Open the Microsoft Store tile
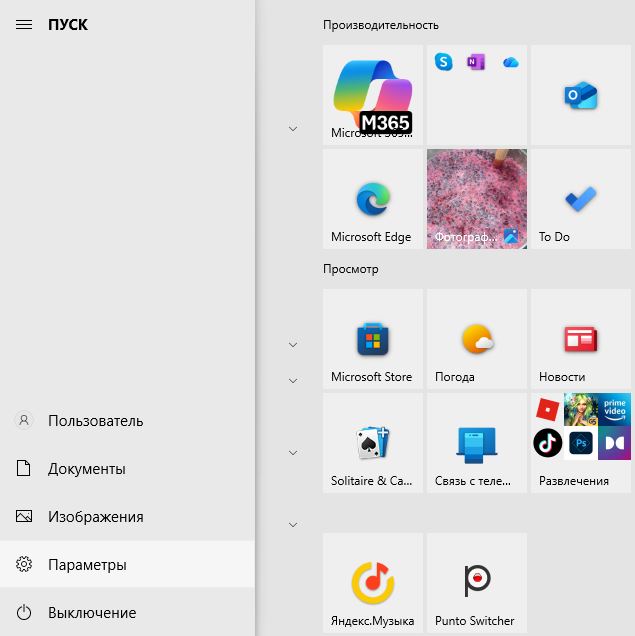 [x=373, y=339]
